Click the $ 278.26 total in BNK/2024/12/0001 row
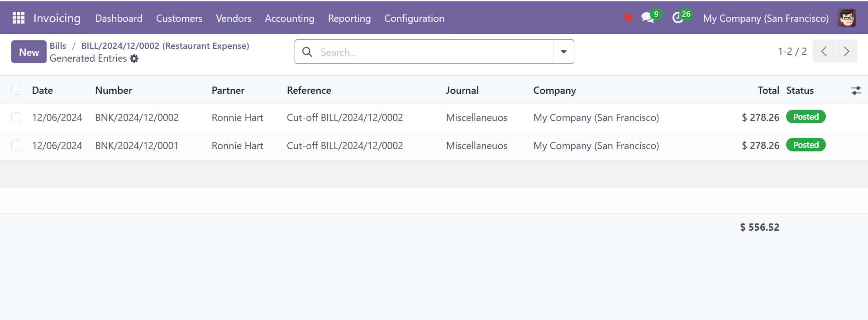Viewport: 868px width, 320px height. pyautogui.click(x=760, y=145)
